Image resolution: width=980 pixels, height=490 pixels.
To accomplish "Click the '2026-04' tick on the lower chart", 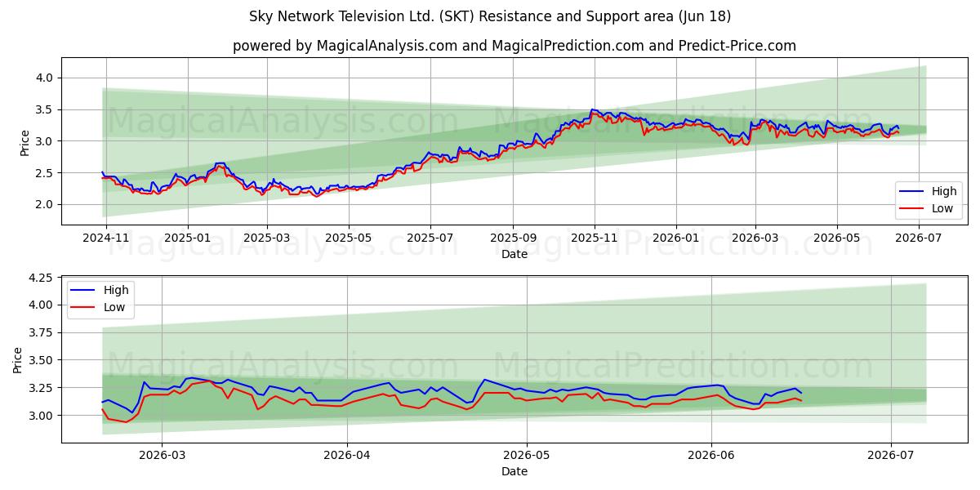I will coord(347,455).
